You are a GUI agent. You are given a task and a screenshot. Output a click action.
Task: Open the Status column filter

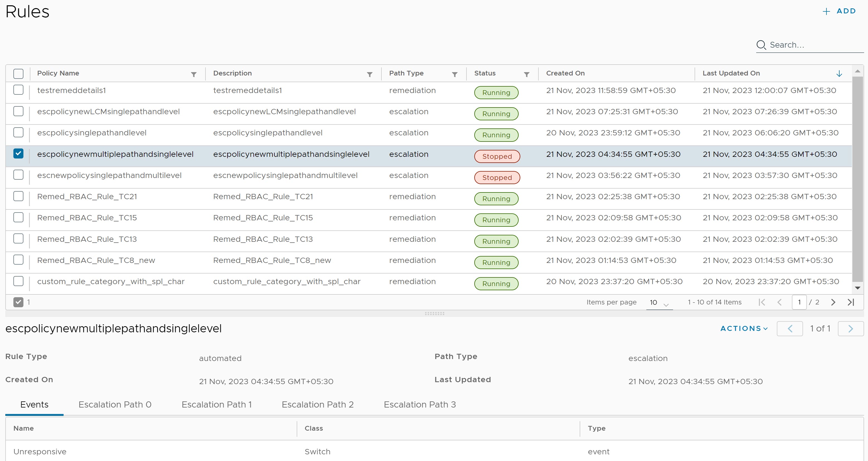pyautogui.click(x=527, y=74)
